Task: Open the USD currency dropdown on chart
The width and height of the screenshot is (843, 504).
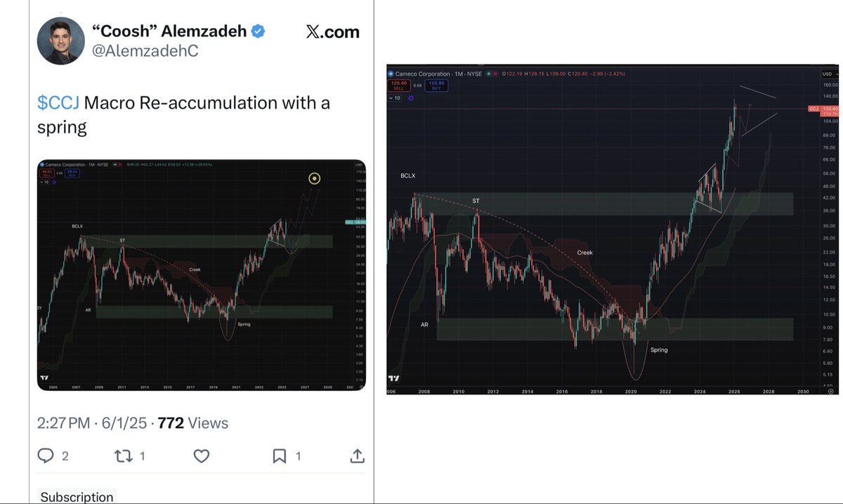Action: [x=830, y=74]
